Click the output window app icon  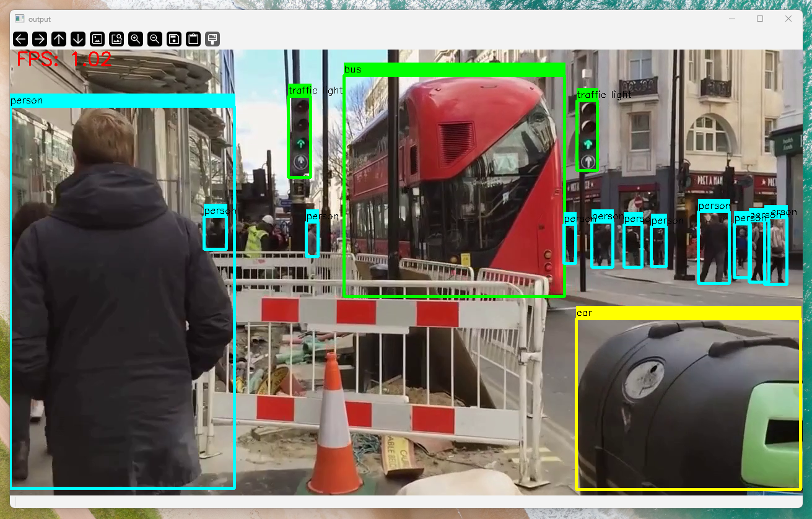pyautogui.click(x=20, y=19)
